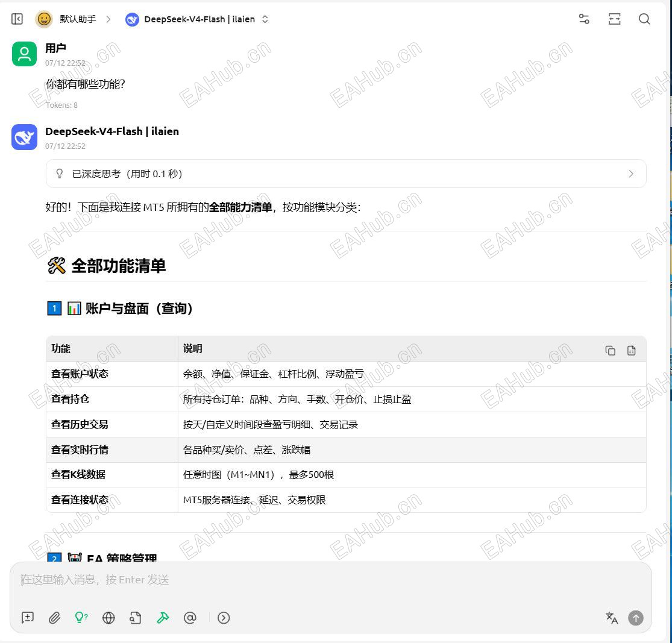Click the breadcrumb chevron after 默认助手
The width and height of the screenshot is (672, 643).
click(108, 19)
